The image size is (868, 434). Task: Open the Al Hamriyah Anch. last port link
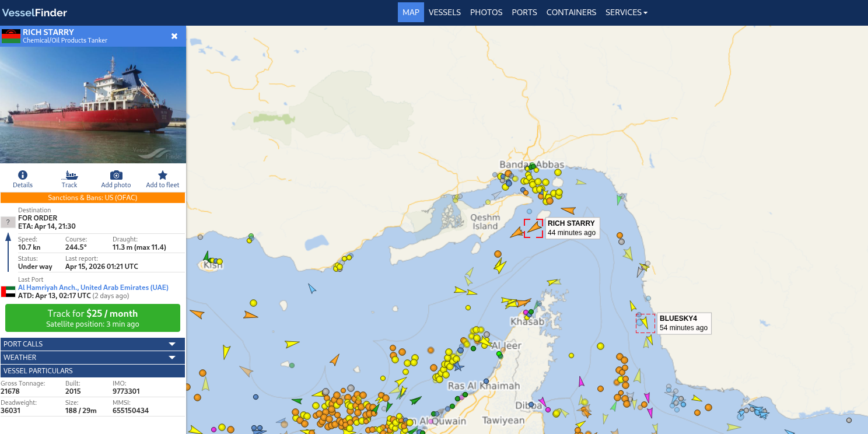click(93, 288)
